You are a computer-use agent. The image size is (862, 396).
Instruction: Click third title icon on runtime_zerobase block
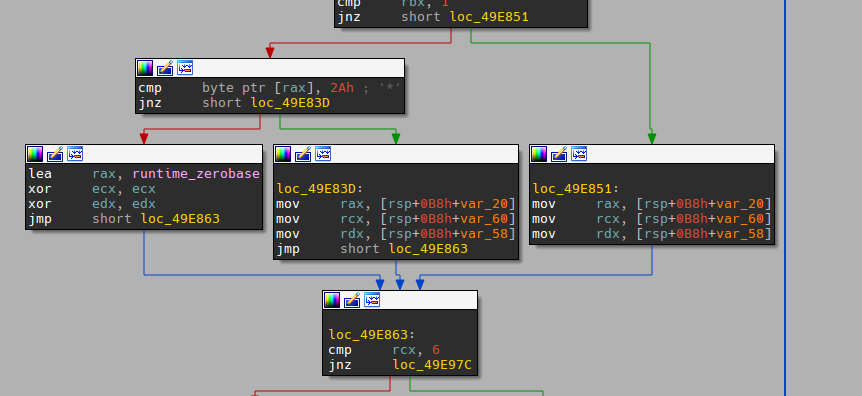point(75,154)
